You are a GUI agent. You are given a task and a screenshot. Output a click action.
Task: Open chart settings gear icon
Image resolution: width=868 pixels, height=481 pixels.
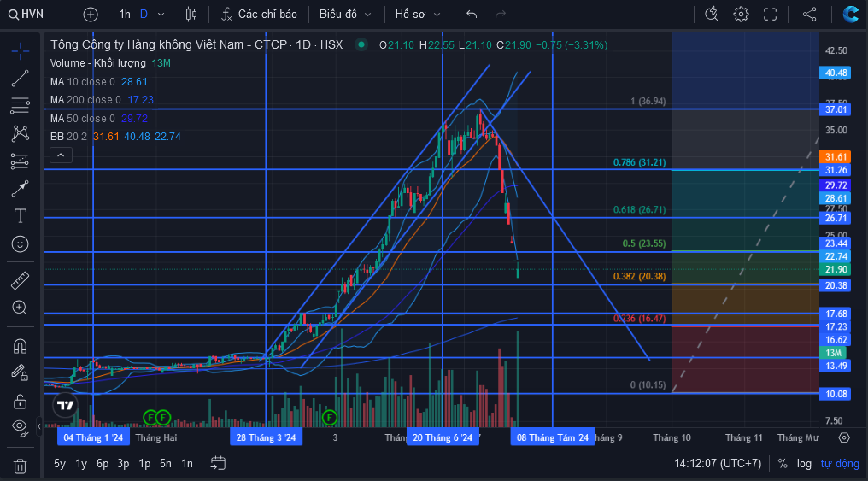pyautogui.click(x=741, y=15)
